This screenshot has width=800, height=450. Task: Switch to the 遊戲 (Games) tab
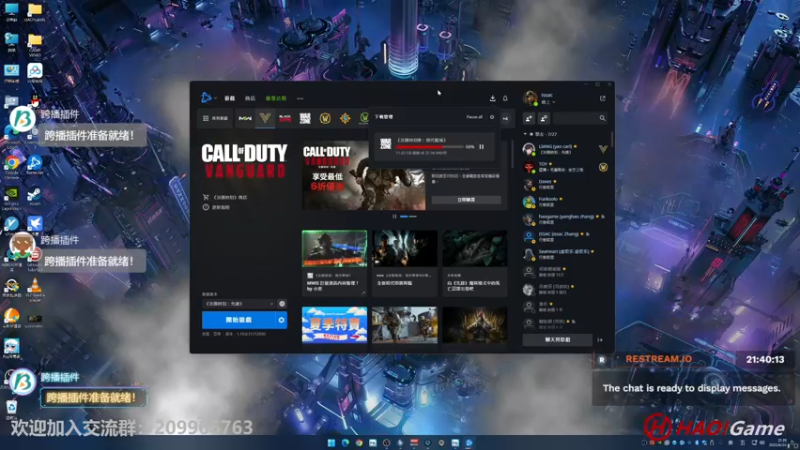pyautogui.click(x=230, y=98)
